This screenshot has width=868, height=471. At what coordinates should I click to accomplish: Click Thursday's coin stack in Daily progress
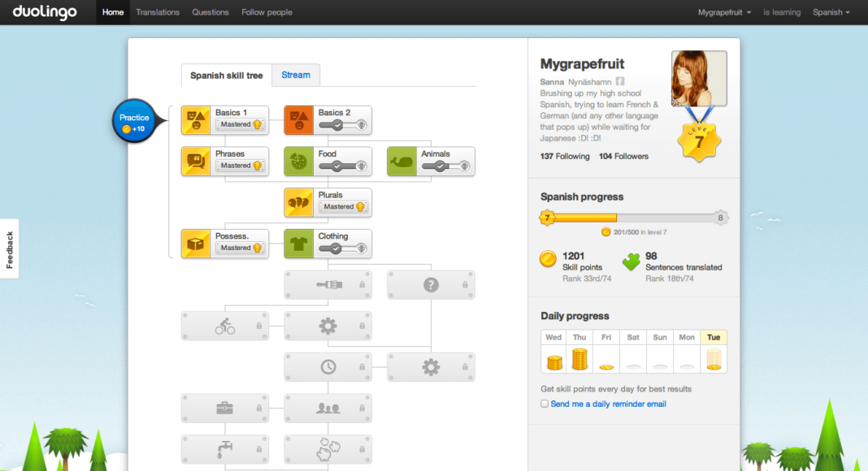point(579,359)
